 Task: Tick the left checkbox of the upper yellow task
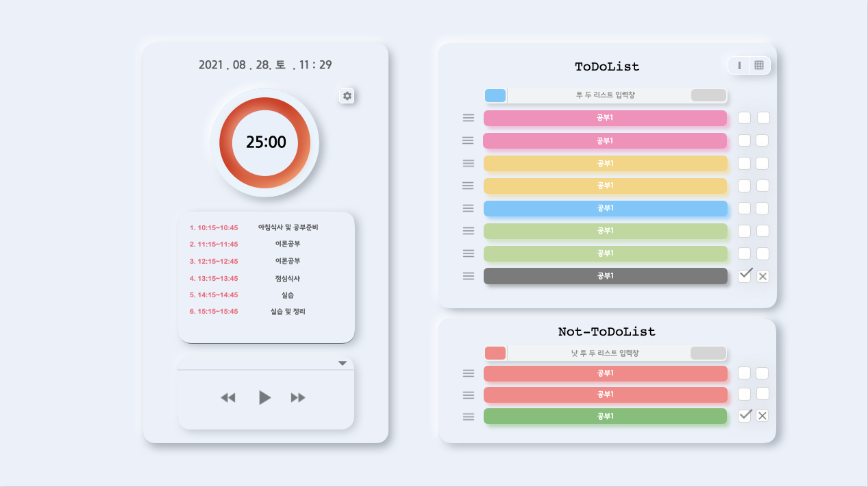coord(744,163)
